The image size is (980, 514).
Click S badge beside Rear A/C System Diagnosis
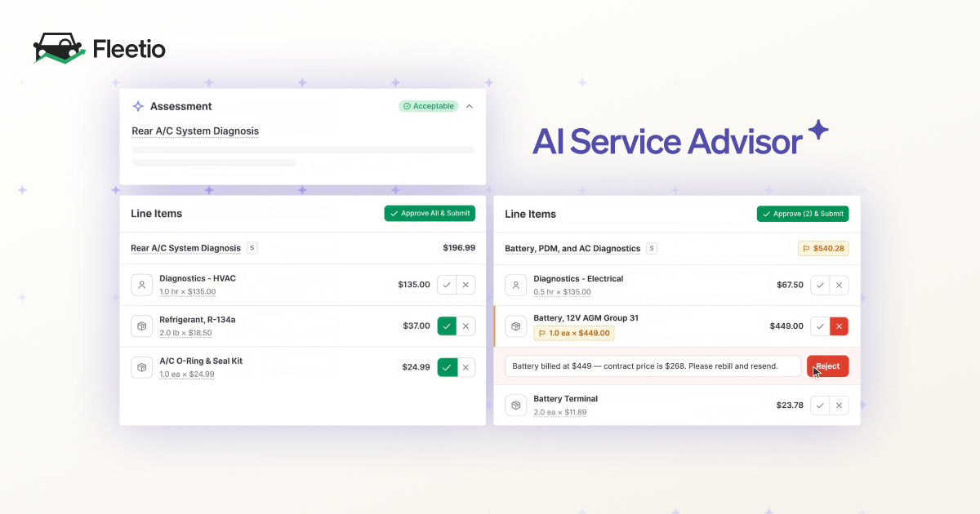[x=252, y=248]
